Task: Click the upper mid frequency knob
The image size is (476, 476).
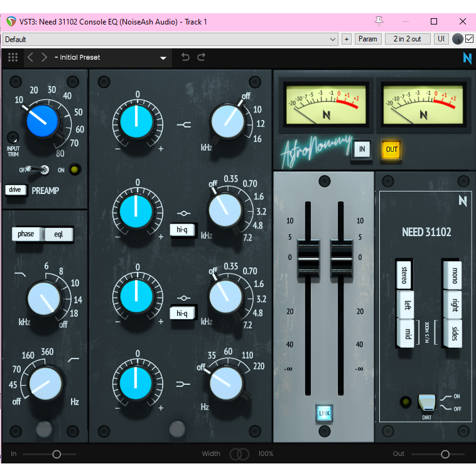Action: [225, 210]
